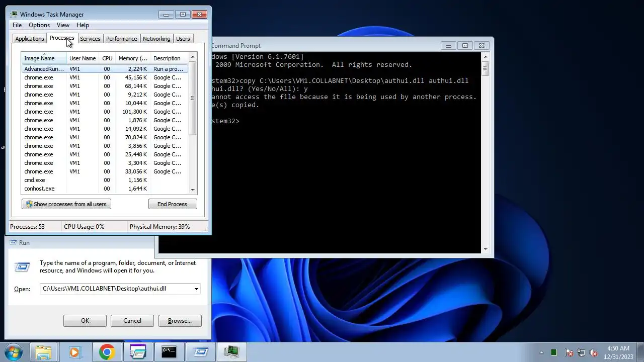Click Cancel in the Run dialog
Viewport: 644px width, 362px height.
pyautogui.click(x=132, y=321)
